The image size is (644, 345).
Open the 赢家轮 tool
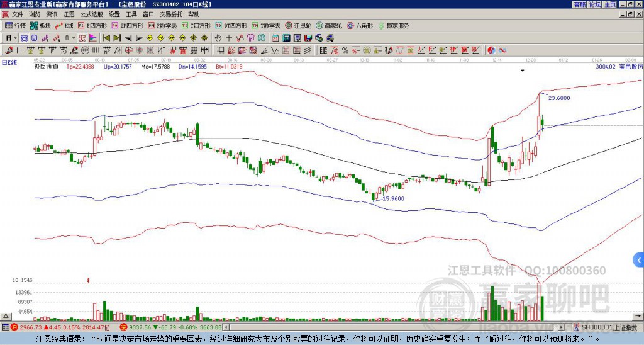pyautogui.click(x=329, y=25)
